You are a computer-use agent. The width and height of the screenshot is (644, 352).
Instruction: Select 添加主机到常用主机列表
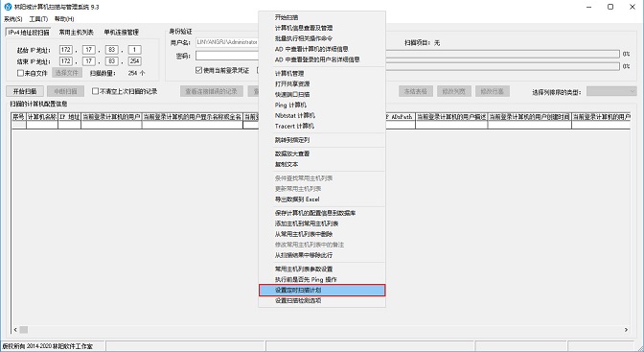[322, 223]
